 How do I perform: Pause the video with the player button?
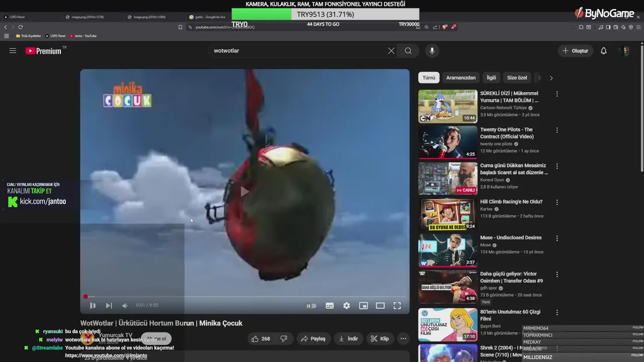[x=93, y=306]
